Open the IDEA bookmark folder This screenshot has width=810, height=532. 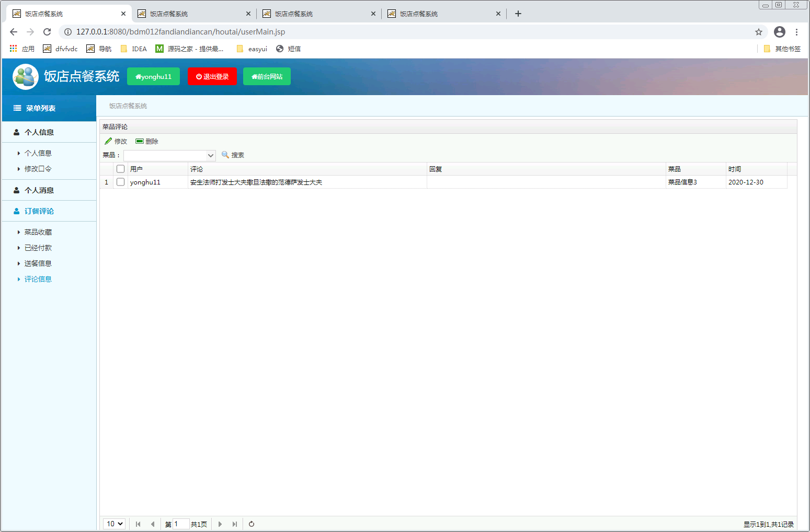point(134,49)
